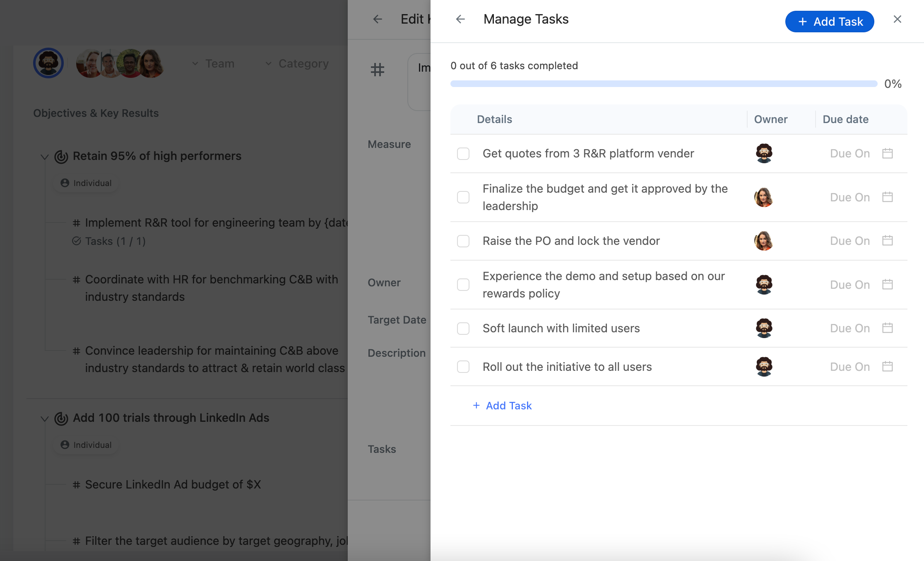Click hash icon beside 'Secure LinkedIn Ad budget'

(76, 485)
